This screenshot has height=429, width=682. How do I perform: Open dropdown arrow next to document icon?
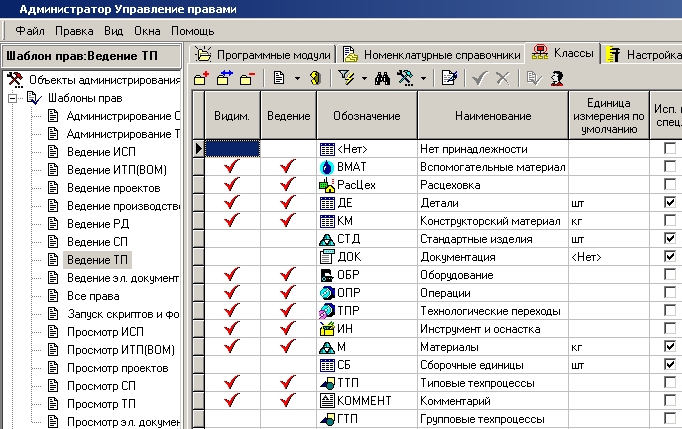298,79
